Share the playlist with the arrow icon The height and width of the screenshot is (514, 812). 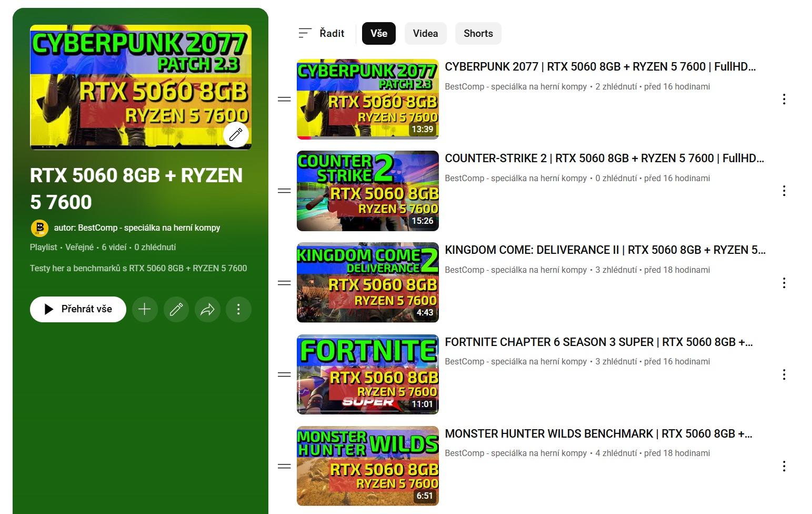click(207, 309)
